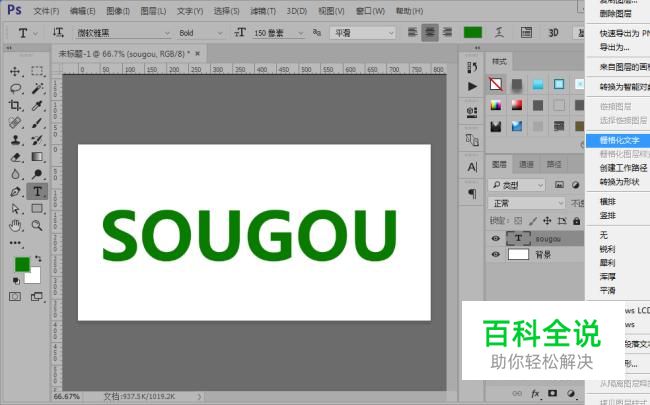Open the tool preset picker arrow
Viewport: 650px width, 405px height.
[35, 33]
